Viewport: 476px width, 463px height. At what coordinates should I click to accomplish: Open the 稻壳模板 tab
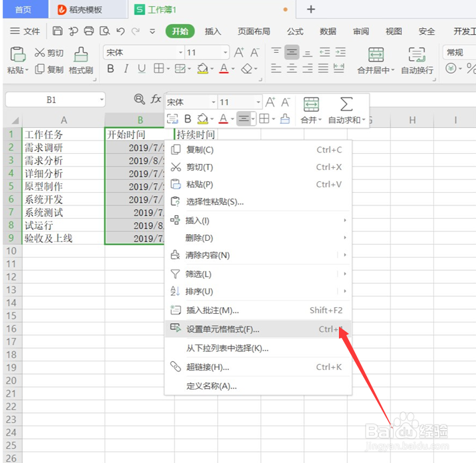pos(88,10)
